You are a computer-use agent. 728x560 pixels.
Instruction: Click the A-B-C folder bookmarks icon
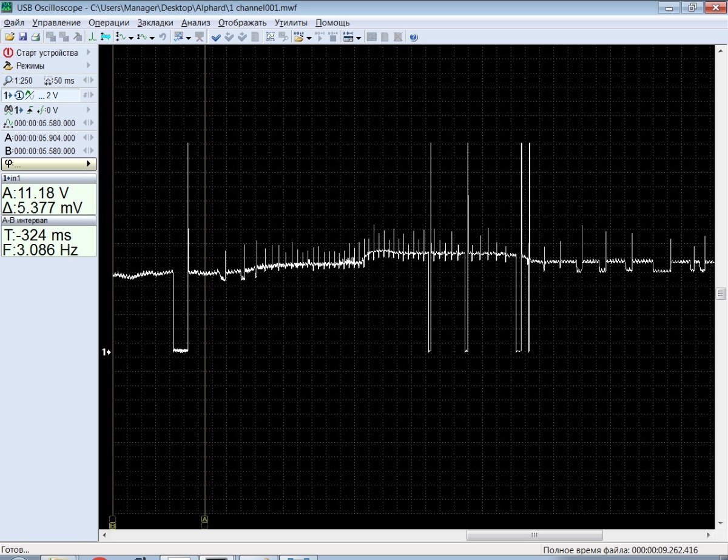(x=298, y=37)
